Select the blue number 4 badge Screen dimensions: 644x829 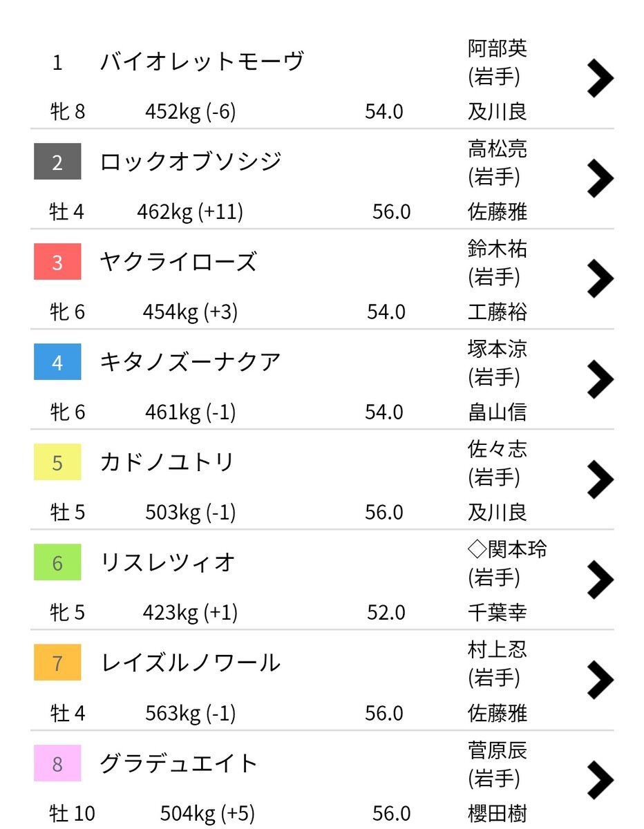click(57, 362)
